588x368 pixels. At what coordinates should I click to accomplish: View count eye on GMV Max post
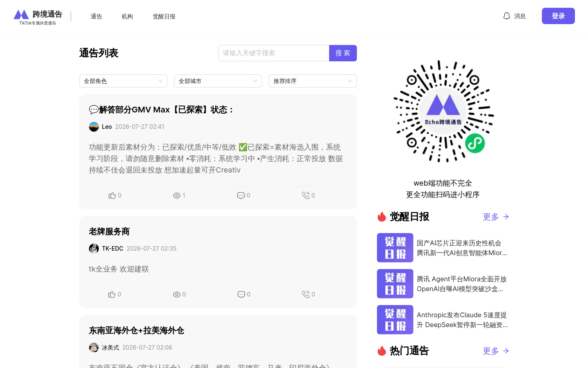pos(177,195)
